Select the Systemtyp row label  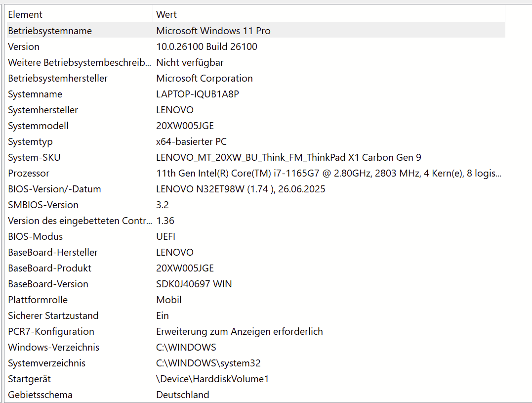point(30,141)
